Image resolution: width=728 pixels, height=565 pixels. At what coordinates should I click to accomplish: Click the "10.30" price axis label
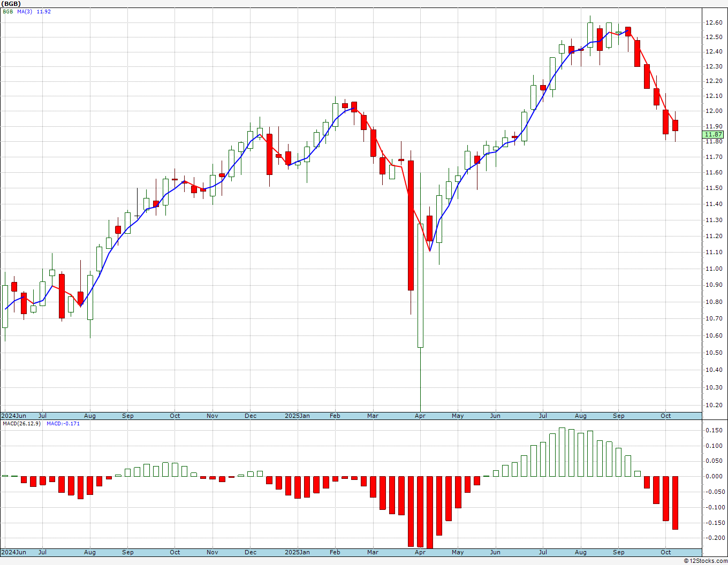714,387
